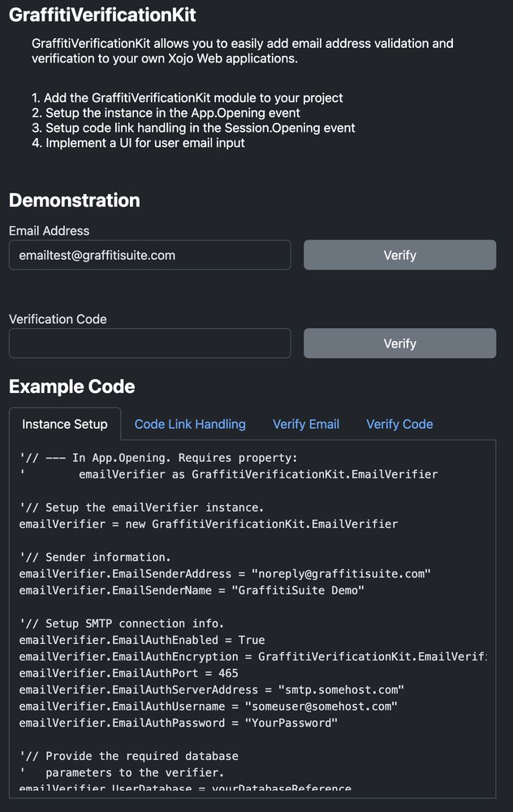Click the comment 'Setup the emailVerifier instance.'
The image size is (513, 812).
[x=142, y=508]
